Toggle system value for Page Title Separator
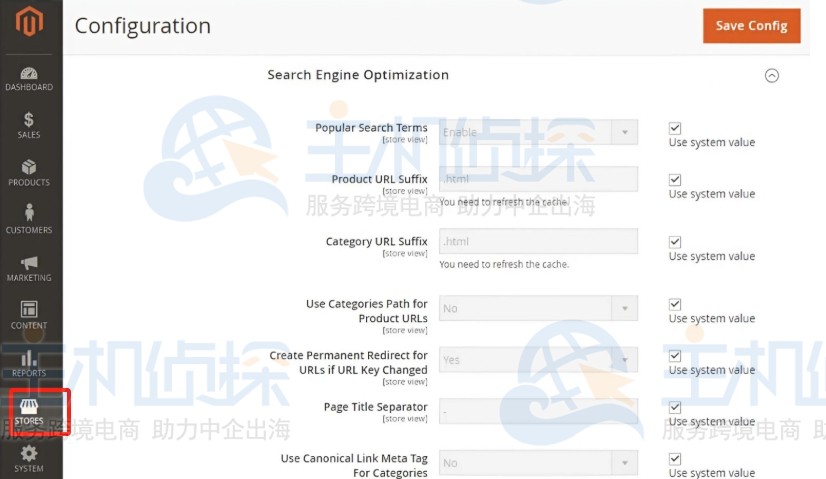The height and width of the screenshot is (479, 826). (x=675, y=408)
